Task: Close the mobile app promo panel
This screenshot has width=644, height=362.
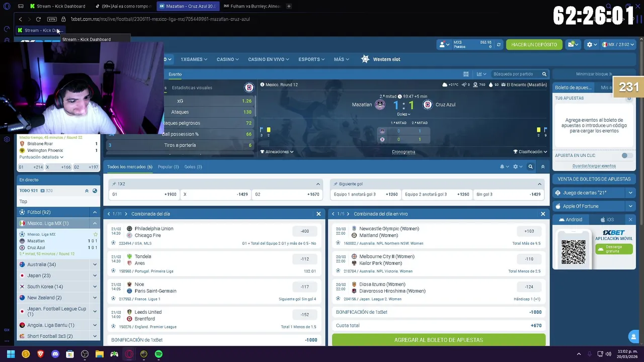Action: click(x=630, y=220)
